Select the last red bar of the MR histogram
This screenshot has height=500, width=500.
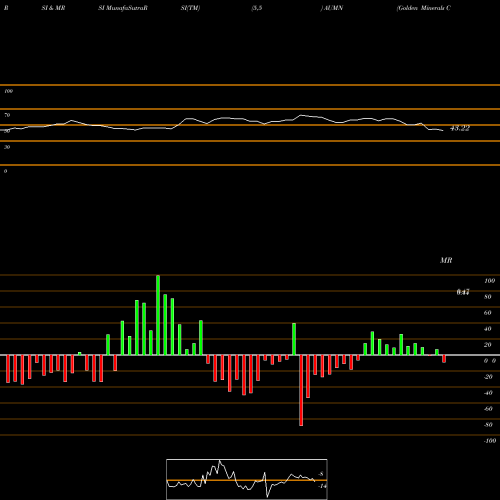444,359
